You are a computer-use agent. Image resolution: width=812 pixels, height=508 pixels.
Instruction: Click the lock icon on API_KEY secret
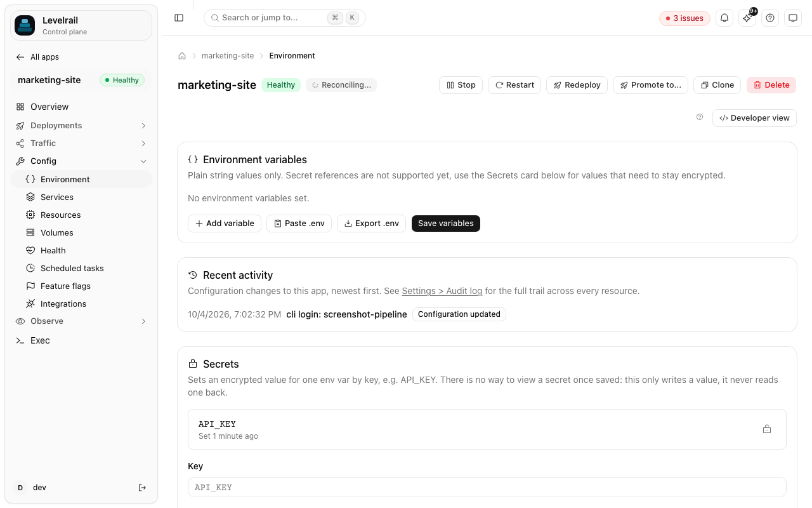(767, 429)
